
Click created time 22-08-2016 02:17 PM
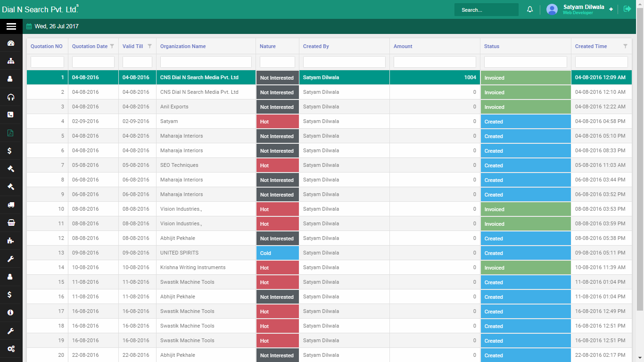[x=601, y=355]
